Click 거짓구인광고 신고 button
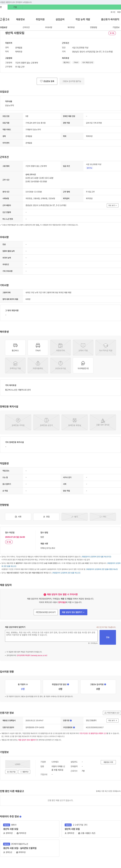The height and width of the screenshot is (868, 121). pos(112,713)
